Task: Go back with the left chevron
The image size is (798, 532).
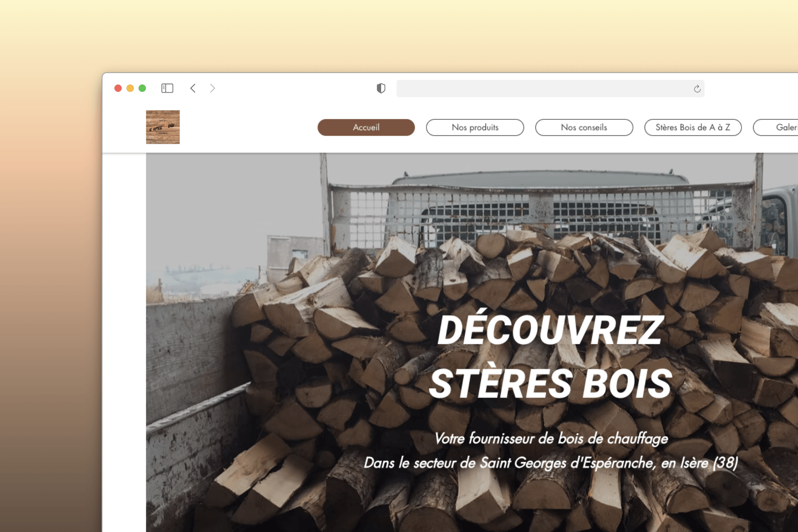Action: coord(193,88)
